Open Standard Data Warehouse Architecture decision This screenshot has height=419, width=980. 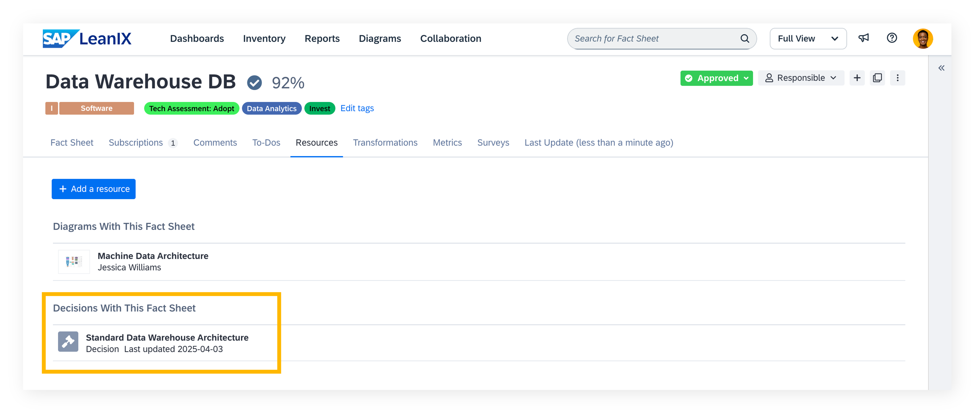coord(167,338)
